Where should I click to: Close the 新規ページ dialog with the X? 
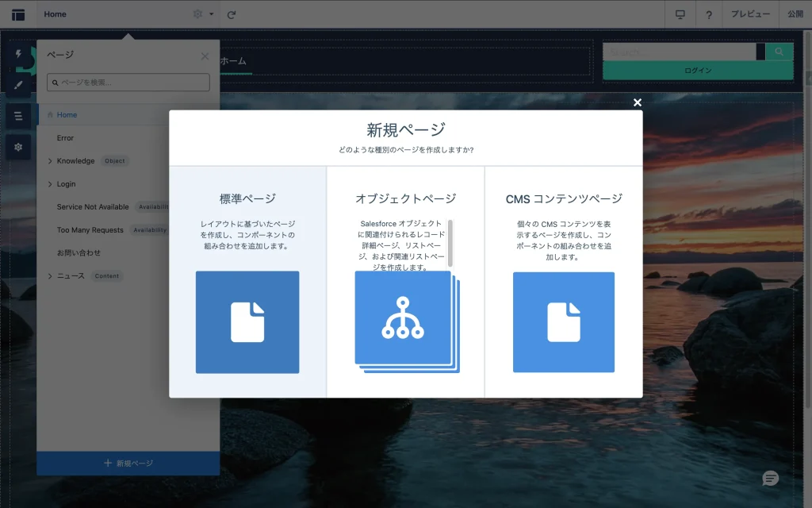tap(637, 102)
